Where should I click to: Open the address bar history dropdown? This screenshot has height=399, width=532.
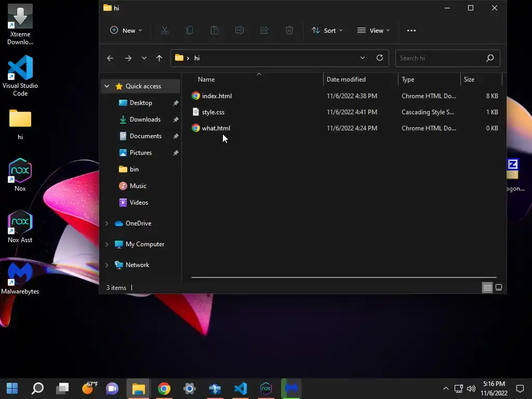(x=362, y=58)
